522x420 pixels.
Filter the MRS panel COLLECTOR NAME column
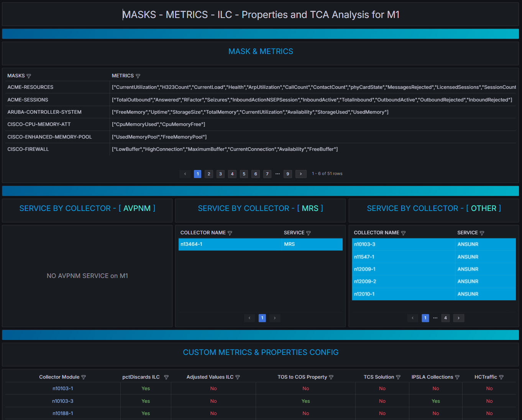pos(230,233)
